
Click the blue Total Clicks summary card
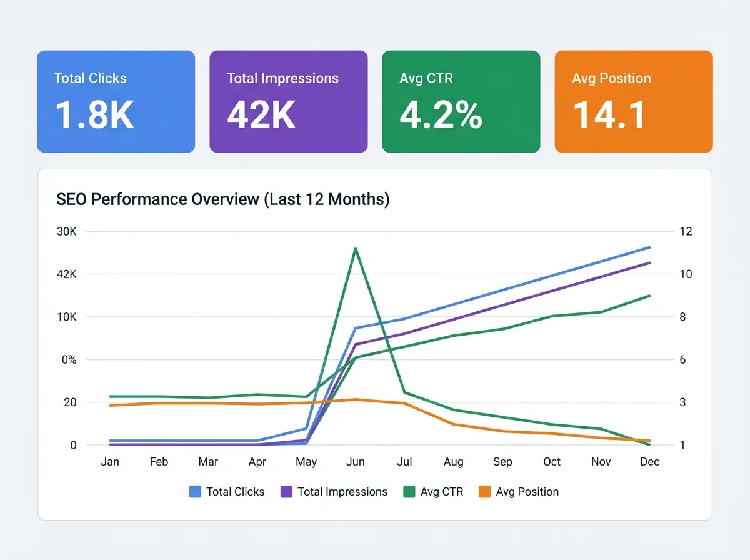coord(116,101)
